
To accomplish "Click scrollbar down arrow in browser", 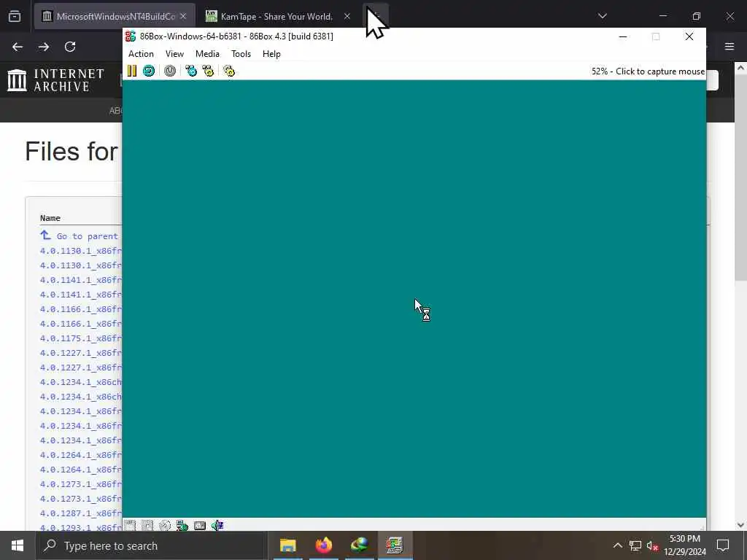I will tap(741, 525).
